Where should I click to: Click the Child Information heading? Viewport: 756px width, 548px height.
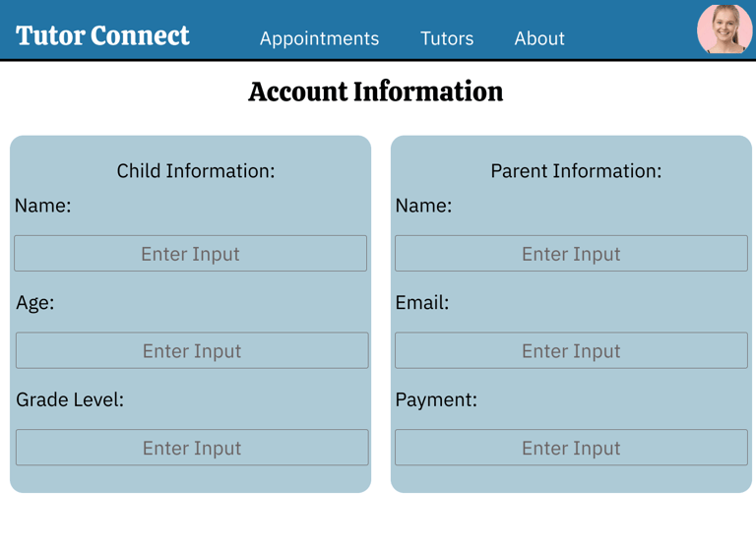pos(196,171)
